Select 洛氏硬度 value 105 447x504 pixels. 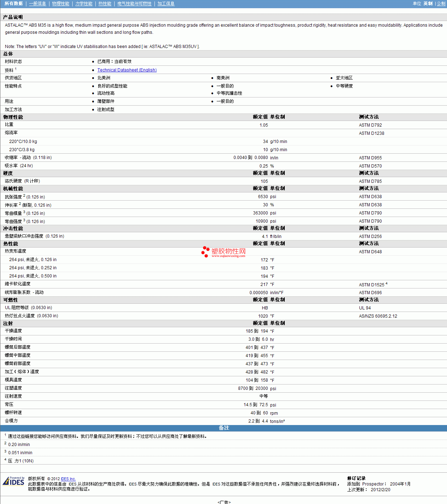[x=264, y=181]
